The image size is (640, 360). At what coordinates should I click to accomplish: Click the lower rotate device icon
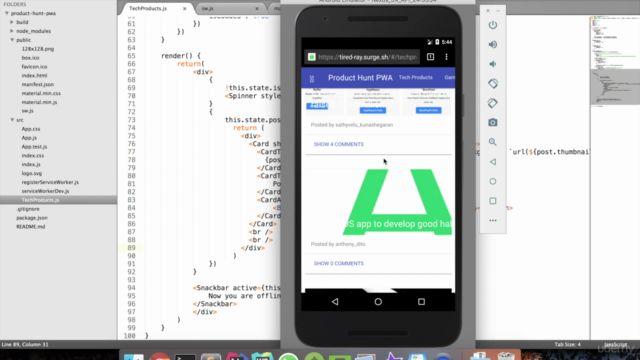pos(493,103)
